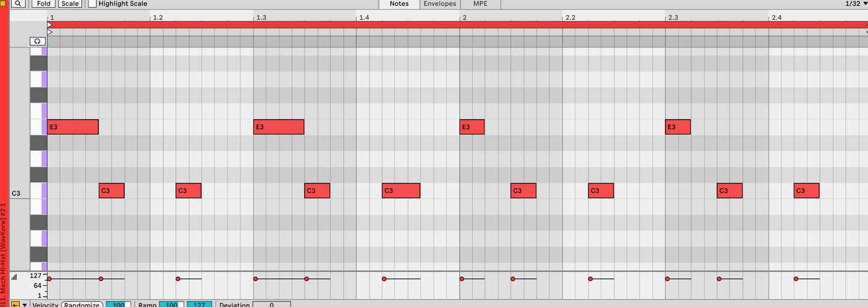Click the start marker triangle below loop brace
Viewport: 868px width, 307px height.
pos(50,31)
